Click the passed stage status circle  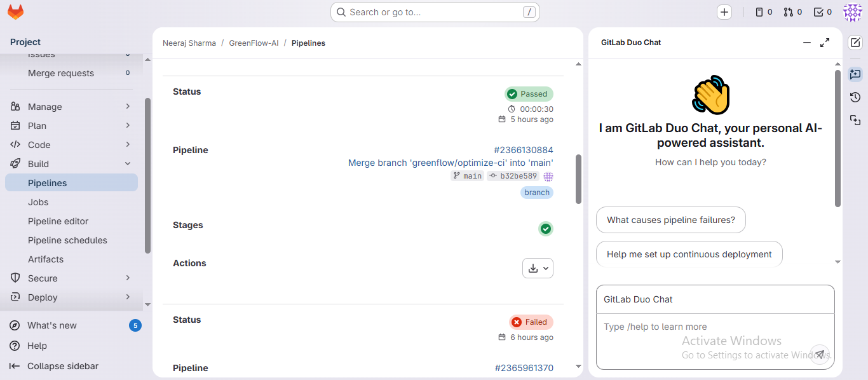tap(545, 229)
